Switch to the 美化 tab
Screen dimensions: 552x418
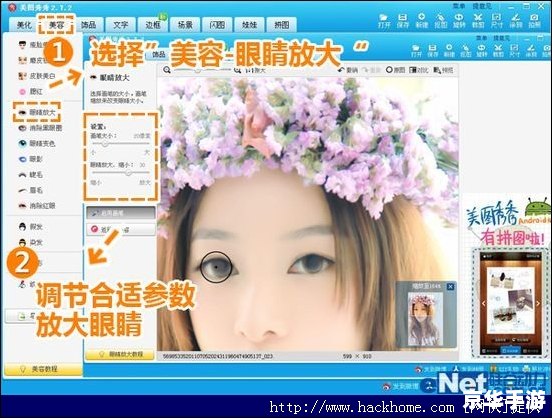24,25
